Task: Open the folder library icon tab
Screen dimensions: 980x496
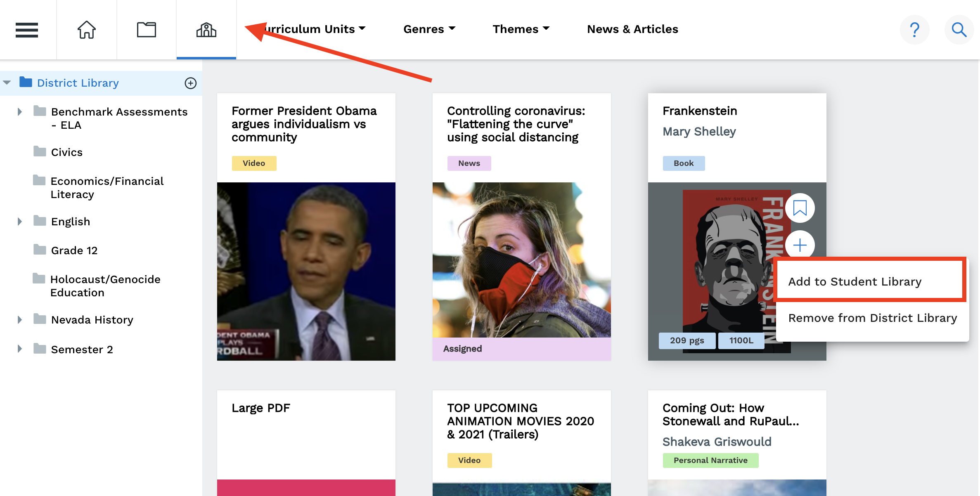Action: point(147,30)
